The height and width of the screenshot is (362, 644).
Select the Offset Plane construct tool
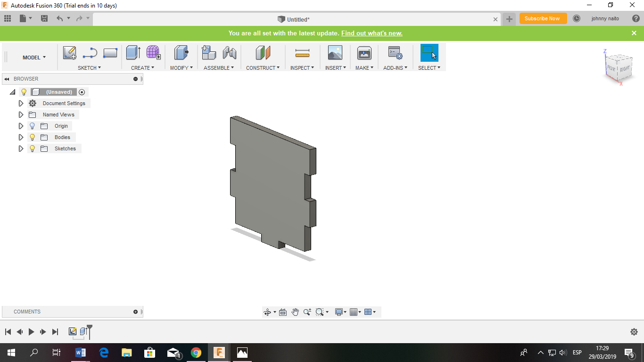(x=263, y=52)
